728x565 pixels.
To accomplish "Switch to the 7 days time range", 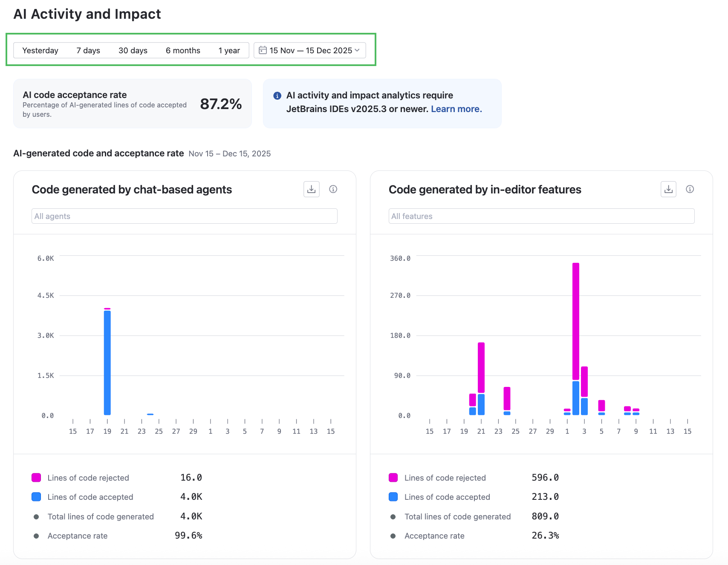I will click(88, 50).
